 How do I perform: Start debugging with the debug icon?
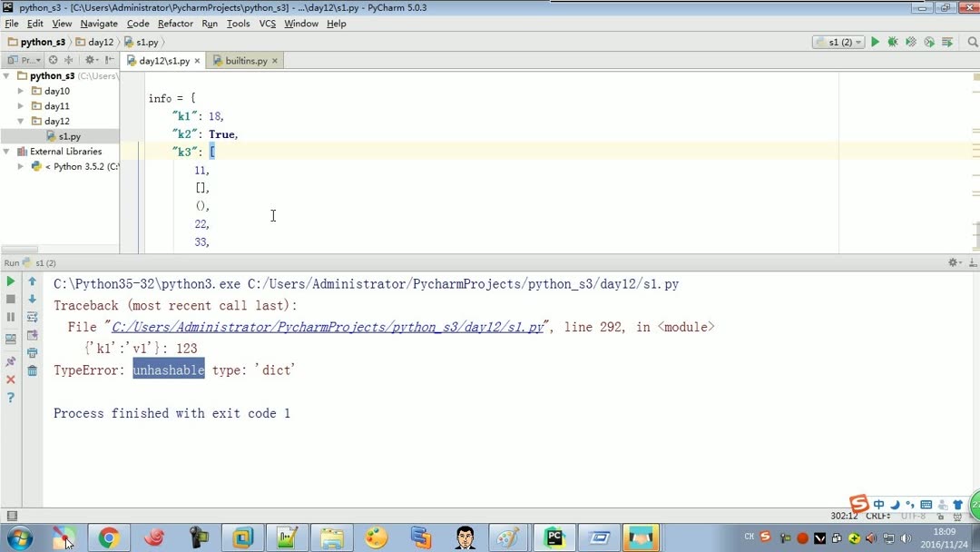point(893,42)
